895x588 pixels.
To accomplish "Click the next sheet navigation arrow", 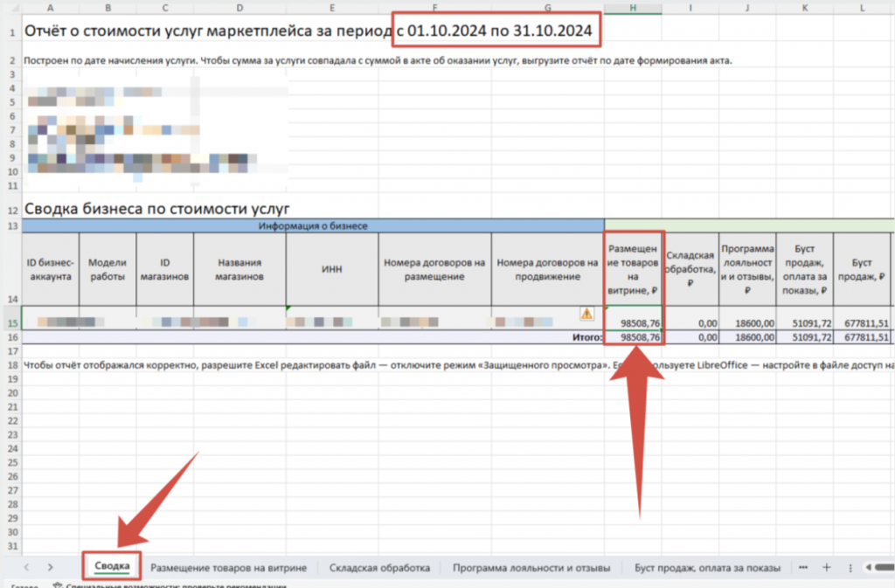I will [50, 567].
